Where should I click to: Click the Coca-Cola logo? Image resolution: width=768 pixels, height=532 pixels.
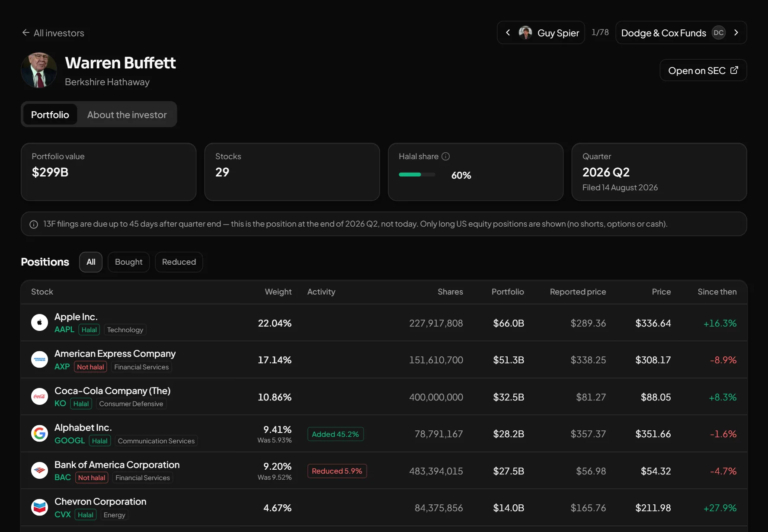click(39, 397)
